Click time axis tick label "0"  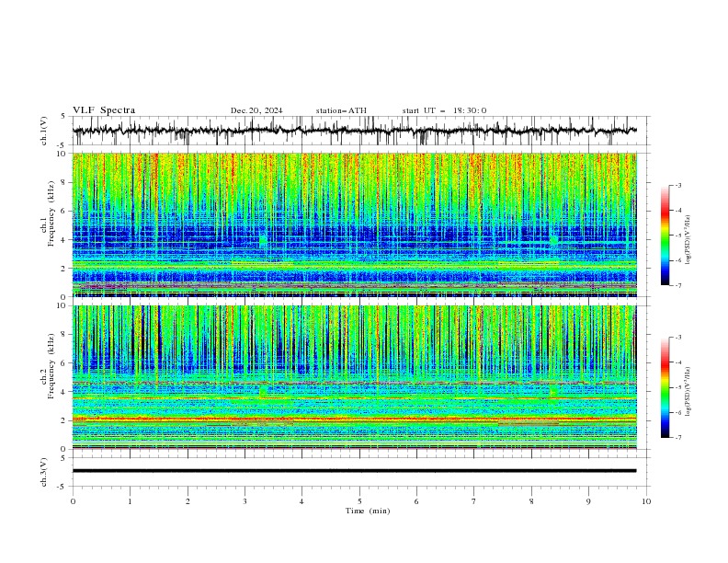(73, 501)
